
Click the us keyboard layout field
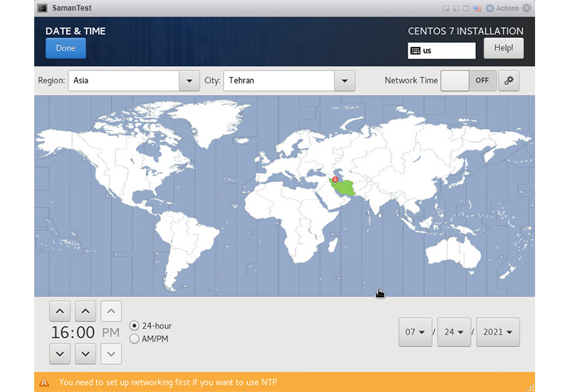click(x=442, y=51)
